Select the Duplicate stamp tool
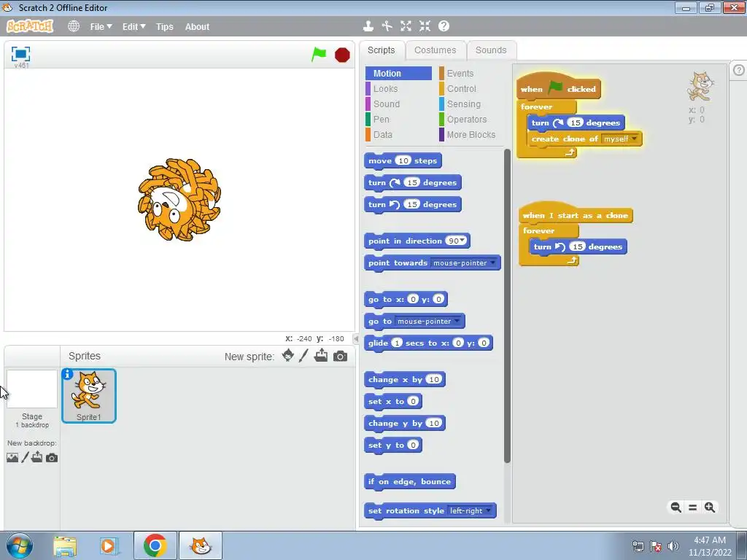This screenshot has width=747, height=560. 368,26
